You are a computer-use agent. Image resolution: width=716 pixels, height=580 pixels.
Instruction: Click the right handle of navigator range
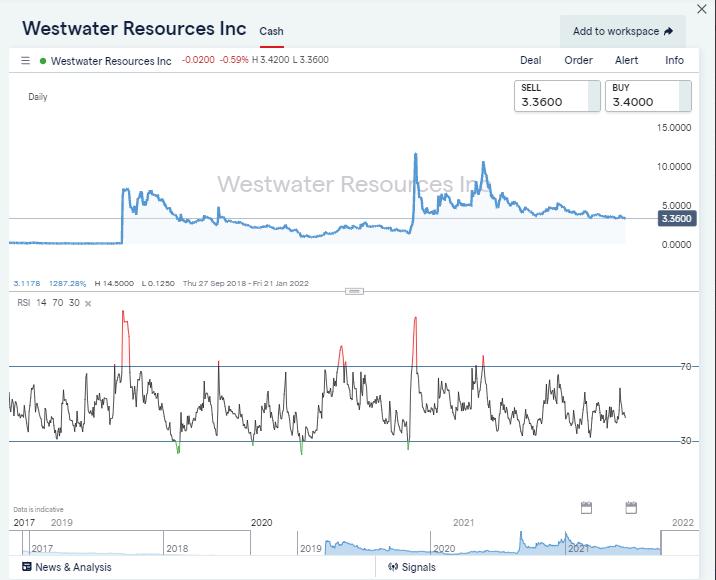(661, 543)
